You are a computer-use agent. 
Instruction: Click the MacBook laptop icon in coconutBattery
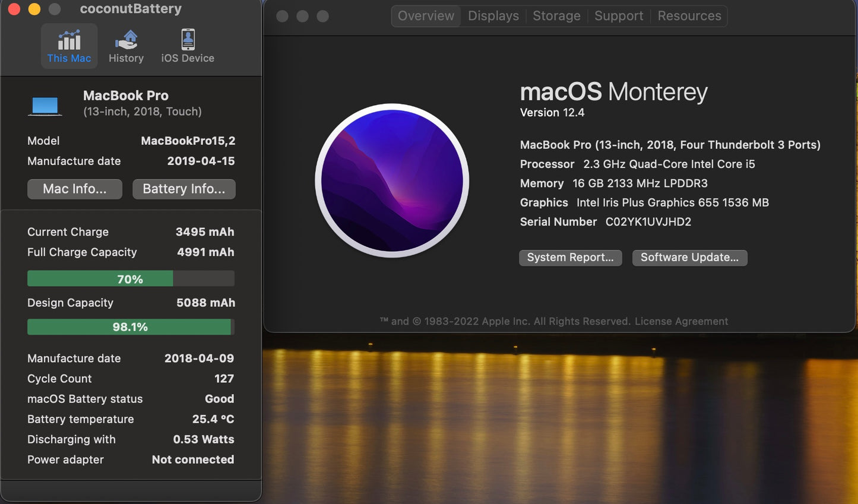(x=45, y=104)
